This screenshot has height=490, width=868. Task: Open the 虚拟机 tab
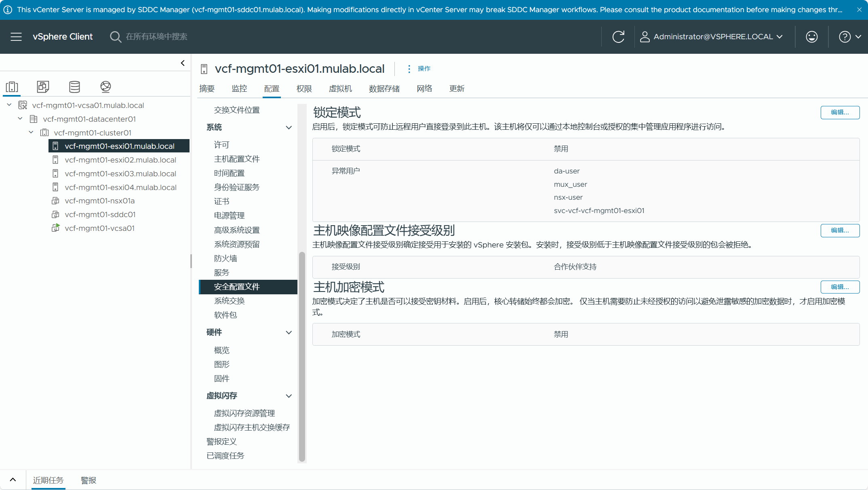pyautogui.click(x=340, y=89)
